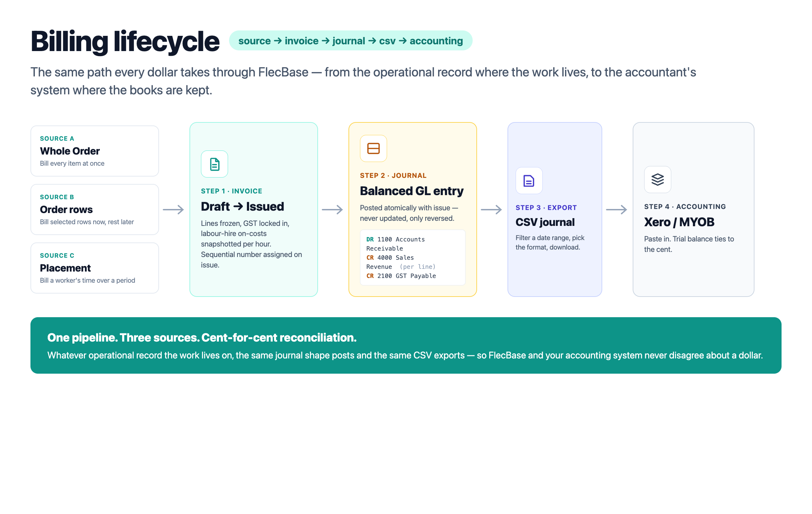Screen dimensions: 812x514
Task: Click the 'Whatever operational record' banner sentence
Action: point(405,355)
